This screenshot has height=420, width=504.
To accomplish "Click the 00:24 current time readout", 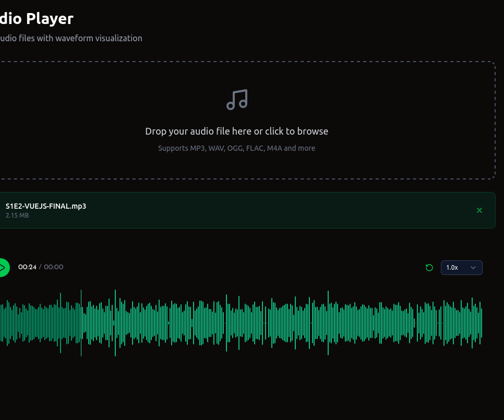I will click(27, 267).
